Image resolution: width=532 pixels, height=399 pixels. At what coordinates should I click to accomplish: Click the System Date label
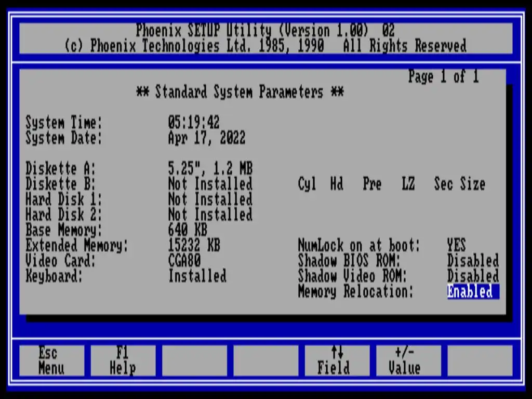(x=64, y=138)
